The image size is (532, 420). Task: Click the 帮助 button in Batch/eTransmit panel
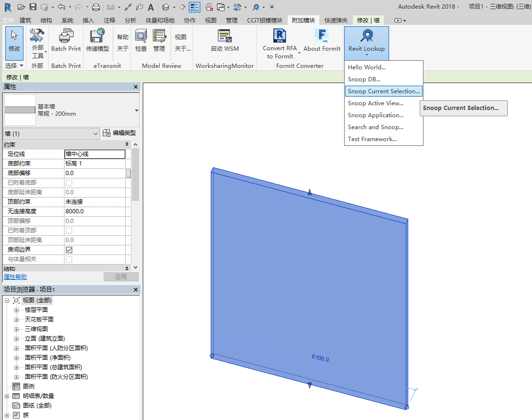[122, 37]
